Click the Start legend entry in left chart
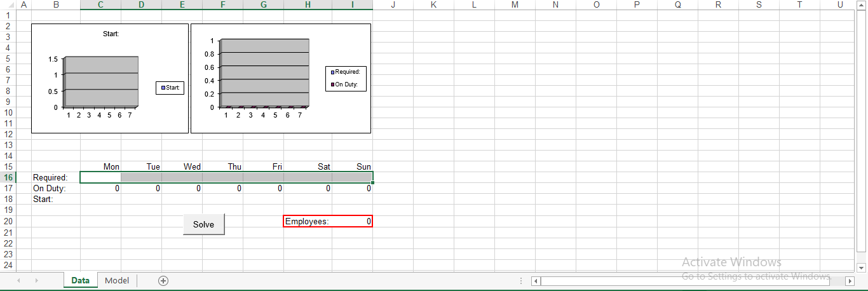 170,88
